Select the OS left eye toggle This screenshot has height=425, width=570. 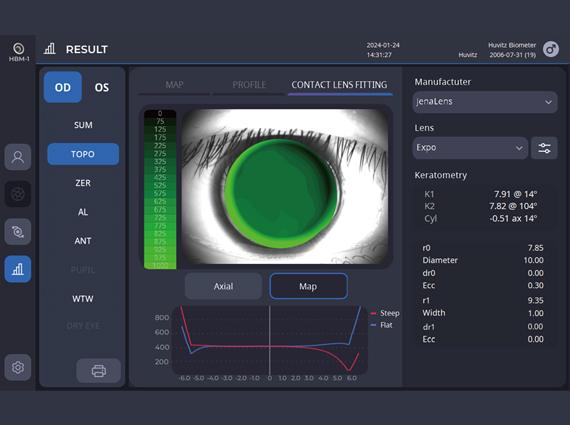(102, 87)
